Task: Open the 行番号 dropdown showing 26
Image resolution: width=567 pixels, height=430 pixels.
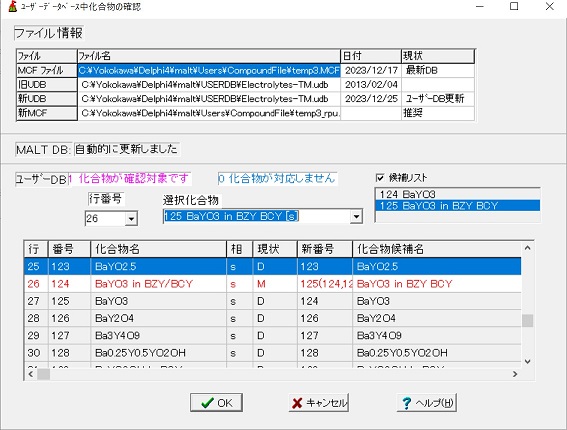Action: (x=131, y=219)
